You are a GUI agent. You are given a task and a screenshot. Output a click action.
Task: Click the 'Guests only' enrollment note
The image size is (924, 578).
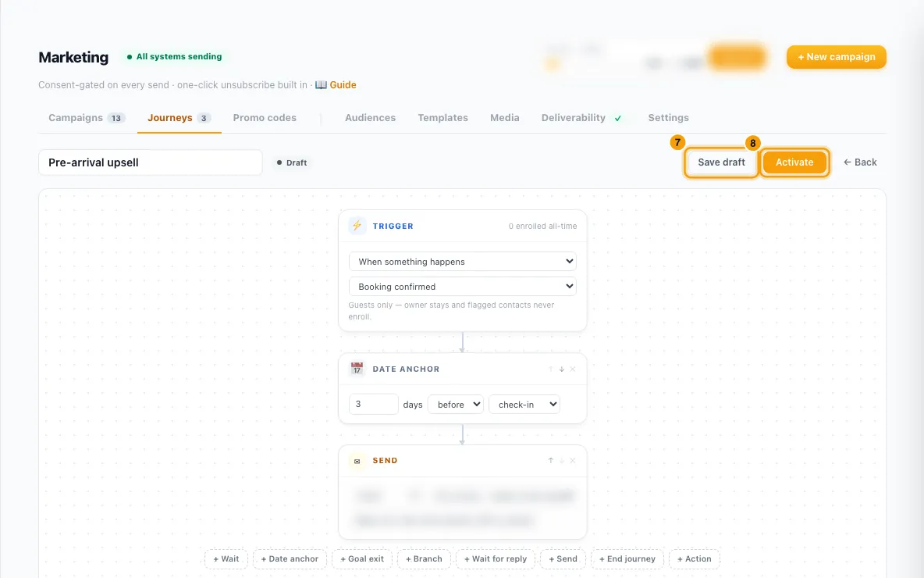[451, 311]
